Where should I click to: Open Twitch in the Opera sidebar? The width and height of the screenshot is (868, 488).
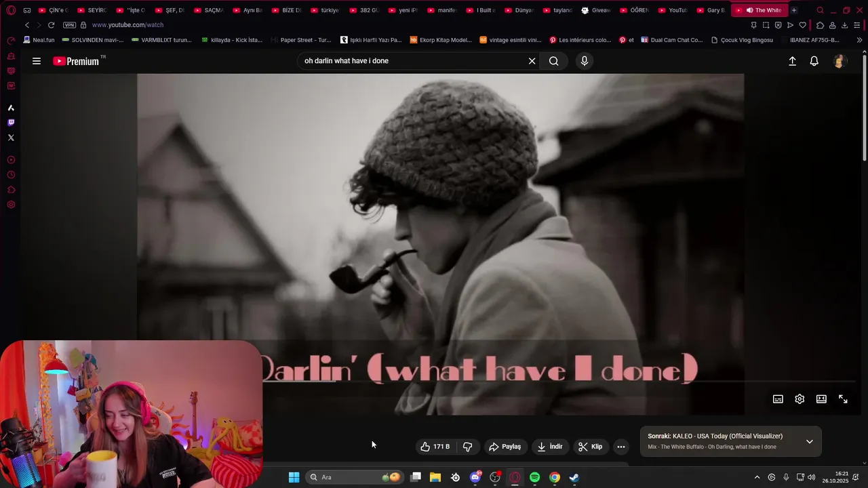pos(11,123)
